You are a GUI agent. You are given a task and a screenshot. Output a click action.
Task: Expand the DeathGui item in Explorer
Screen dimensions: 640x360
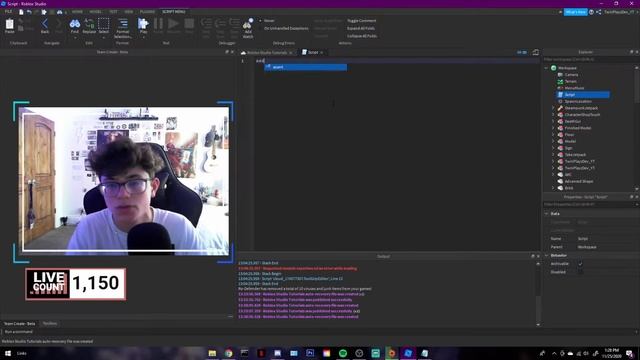[x=553, y=121]
